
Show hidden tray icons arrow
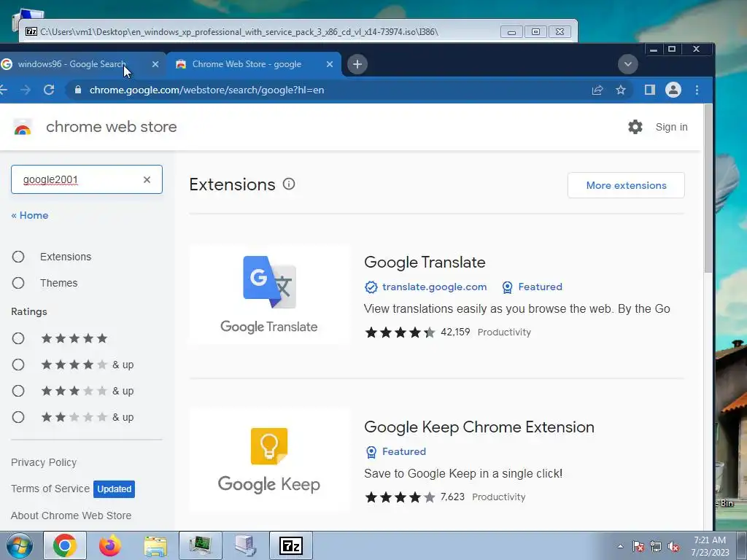pos(620,547)
